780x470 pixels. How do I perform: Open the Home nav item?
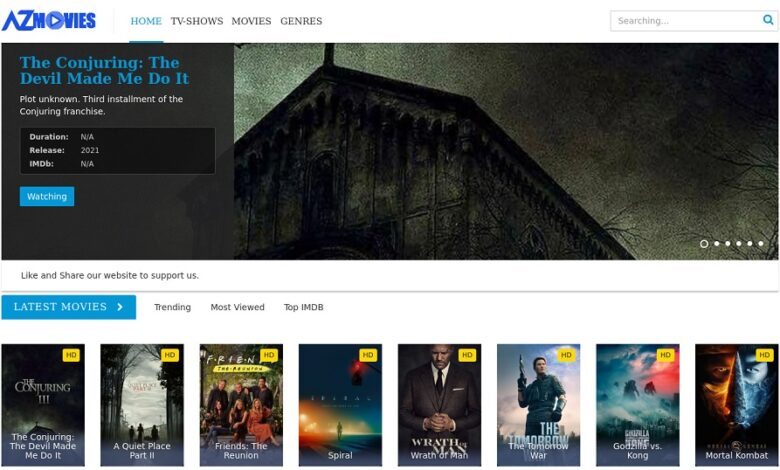point(146,21)
